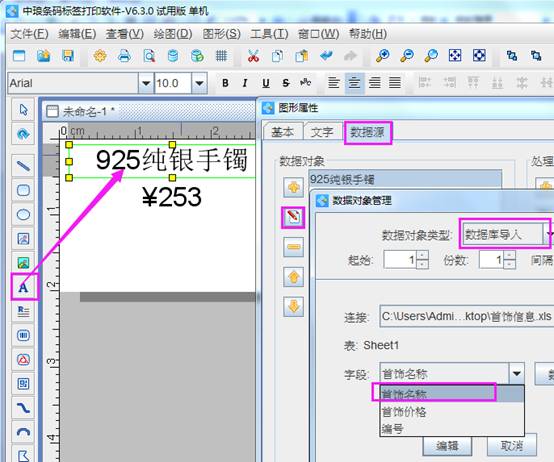554x462 pixels.
Task: Click the open file folder icon
Action: tap(43, 56)
